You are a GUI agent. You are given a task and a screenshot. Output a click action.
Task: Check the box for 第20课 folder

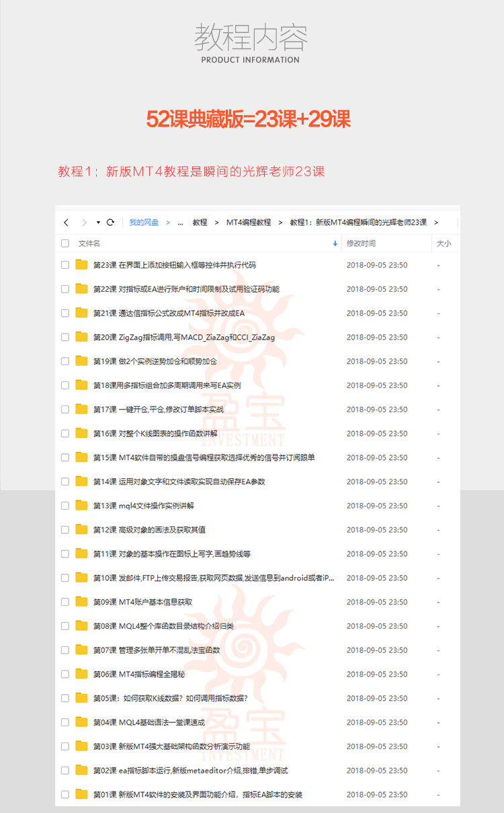pyautogui.click(x=65, y=337)
